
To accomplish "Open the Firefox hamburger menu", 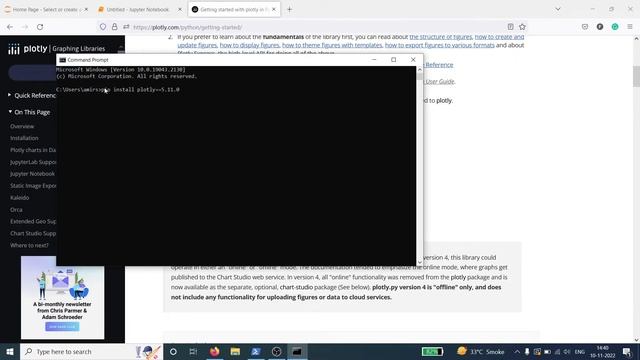I will click(630, 27).
